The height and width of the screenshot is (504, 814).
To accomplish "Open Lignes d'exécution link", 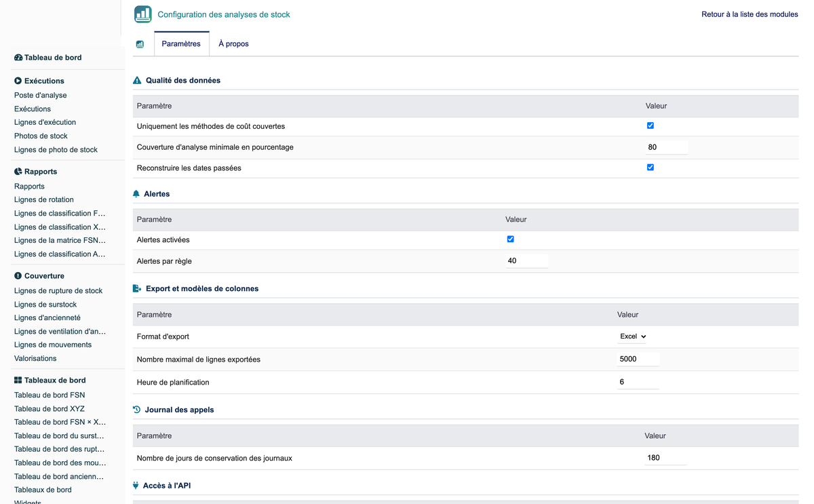I will coord(45,123).
